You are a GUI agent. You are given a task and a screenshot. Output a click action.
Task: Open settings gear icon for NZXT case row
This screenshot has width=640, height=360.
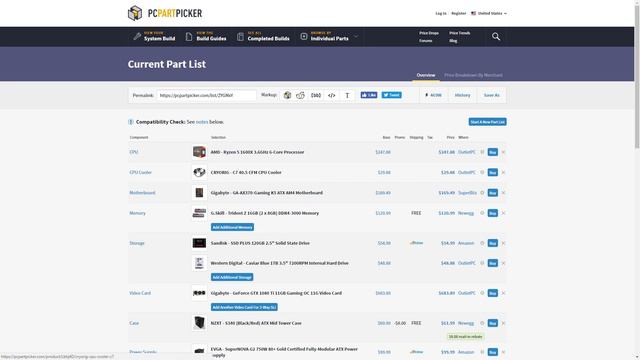click(482, 323)
